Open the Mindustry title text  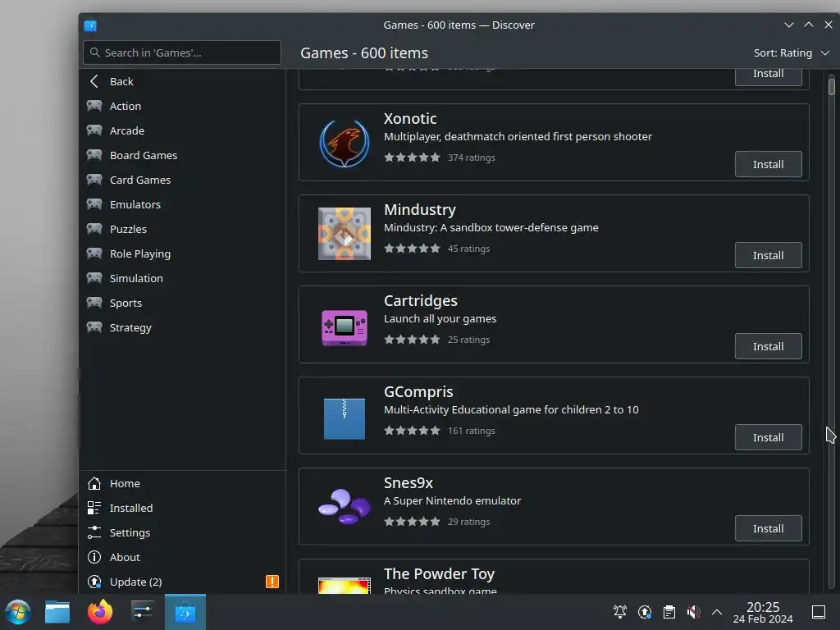[x=420, y=209]
